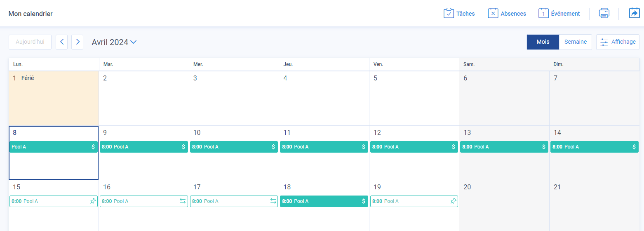Click the share export arrow icon
Viewport: 644px width, 231px height.
tap(634, 13)
